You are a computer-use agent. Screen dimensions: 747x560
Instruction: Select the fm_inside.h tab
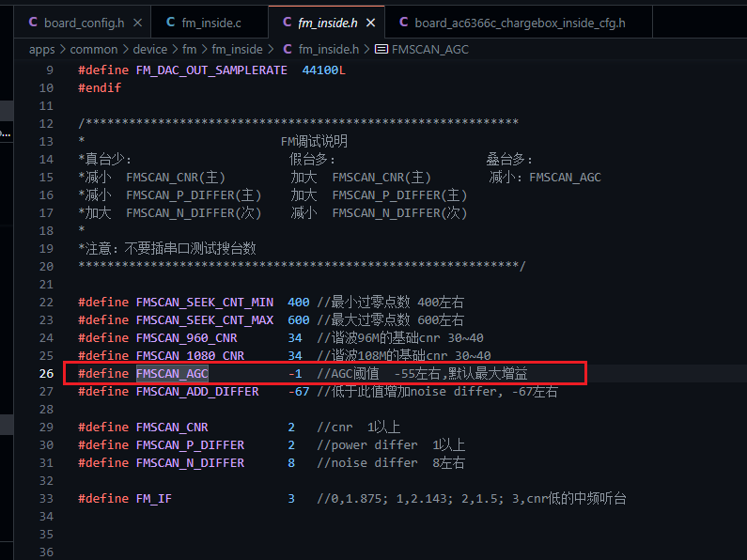click(326, 23)
